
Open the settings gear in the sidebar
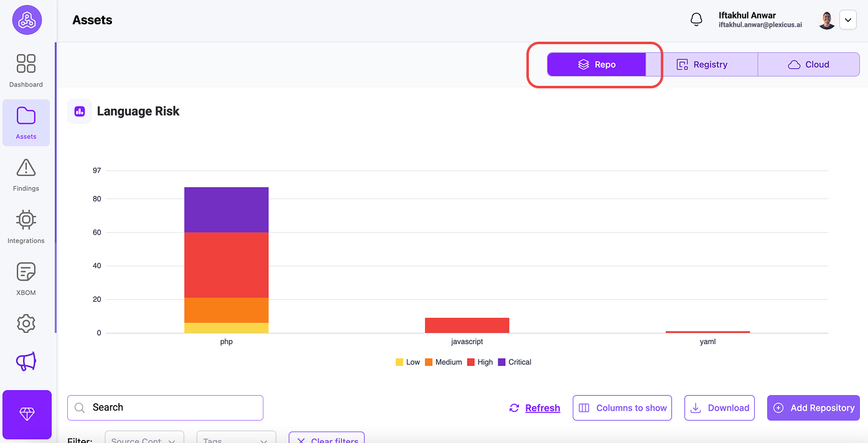26,324
